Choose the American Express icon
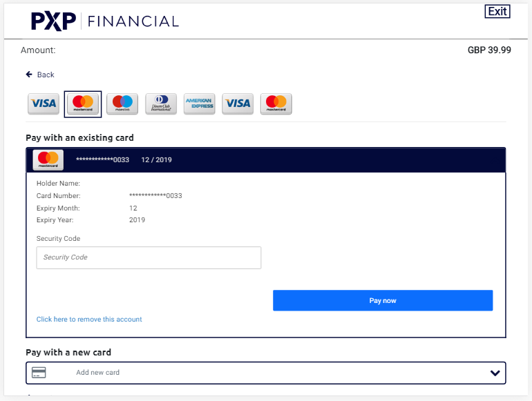This screenshot has width=532, height=401. click(x=200, y=104)
